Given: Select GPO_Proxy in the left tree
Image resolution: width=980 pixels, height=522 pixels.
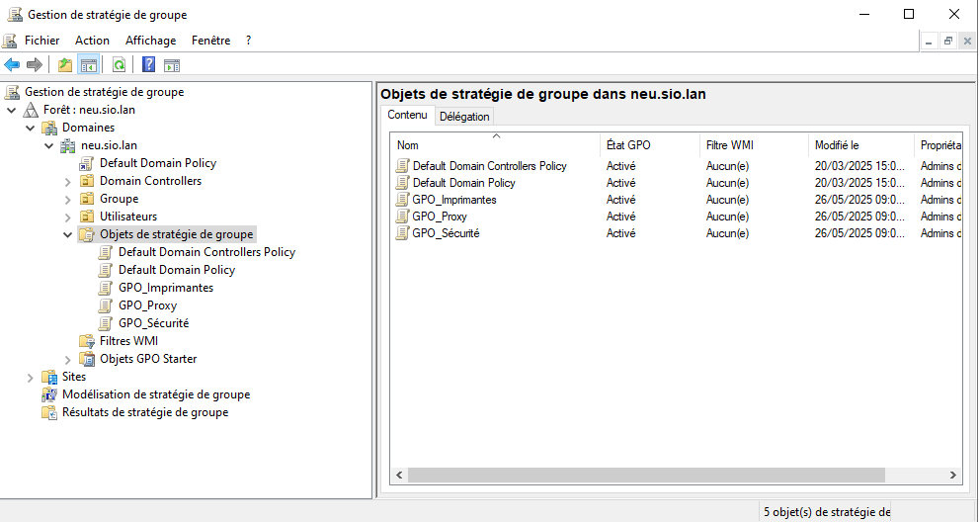Looking at the screenshot, I should (x=147, y=305).
